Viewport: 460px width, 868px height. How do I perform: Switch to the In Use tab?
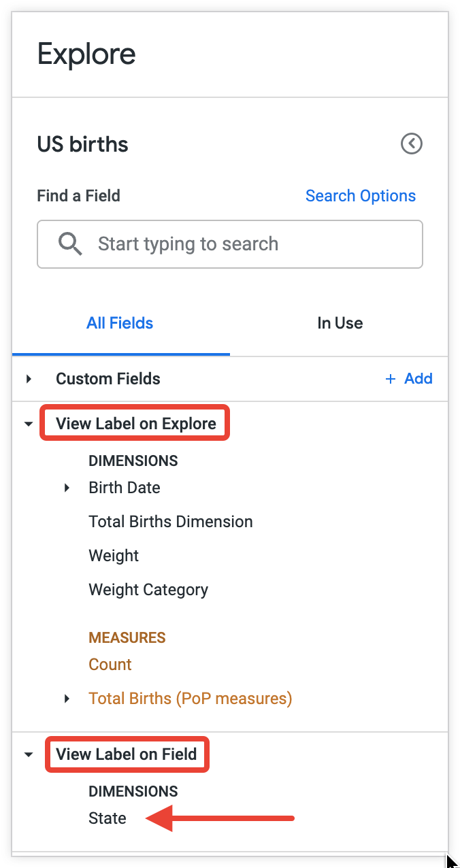pyautogui.click(x=340, y=323)
